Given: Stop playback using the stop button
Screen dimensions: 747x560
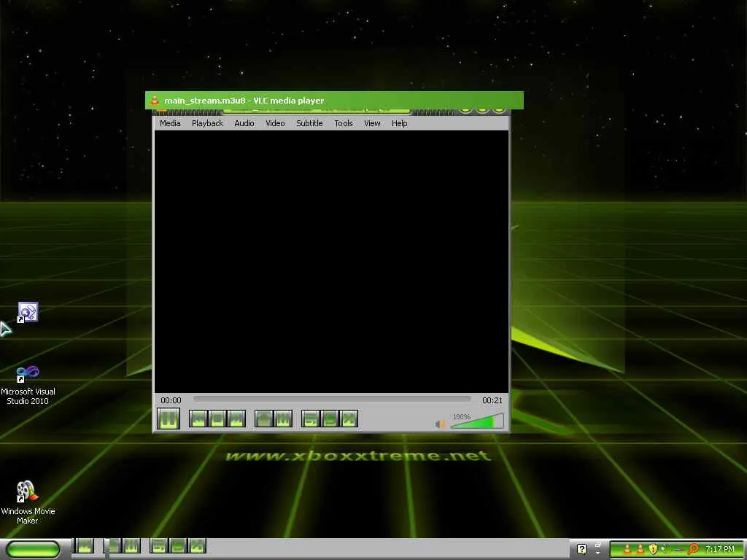Looking at the screenshot, I should [x=217, y=419].
